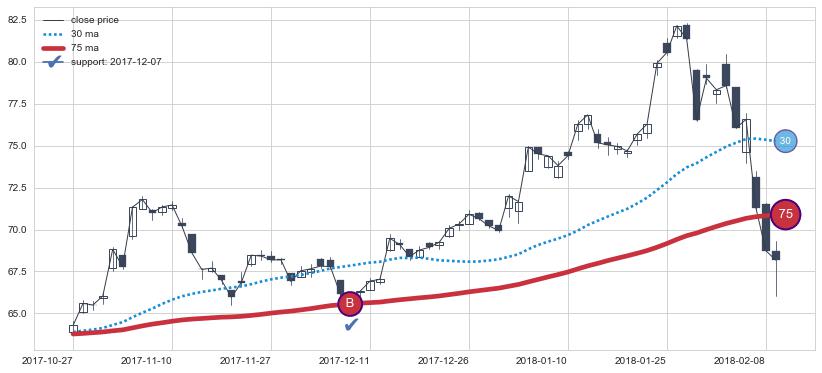
Task: Click the blue support checkmark below B
Action: (x=351, y=324)
